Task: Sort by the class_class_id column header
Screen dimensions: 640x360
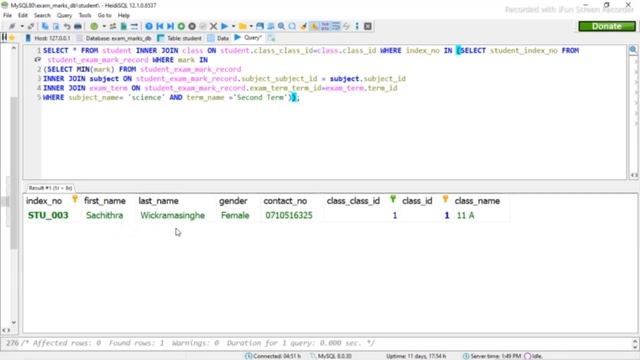Action: (360, 200)
